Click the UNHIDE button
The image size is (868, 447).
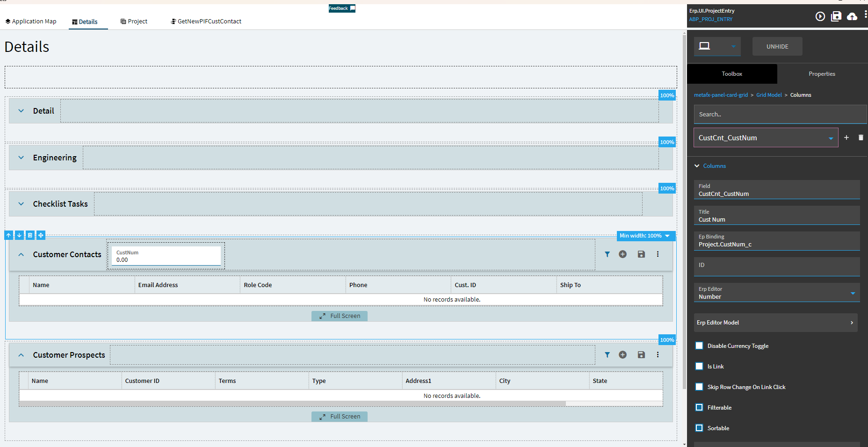777,46
